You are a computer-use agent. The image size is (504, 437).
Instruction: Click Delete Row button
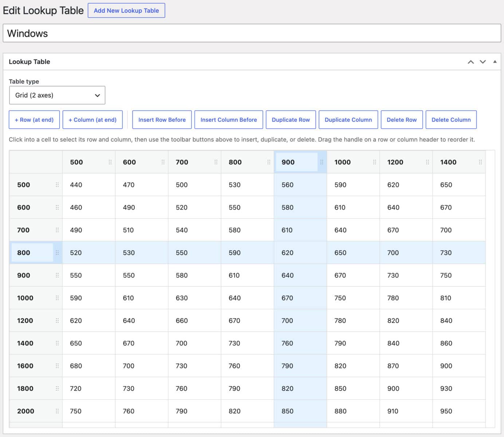(402, 120)
